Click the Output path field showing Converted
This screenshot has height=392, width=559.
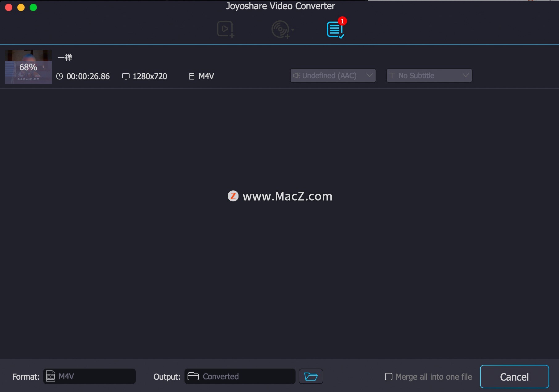[240, 376]
